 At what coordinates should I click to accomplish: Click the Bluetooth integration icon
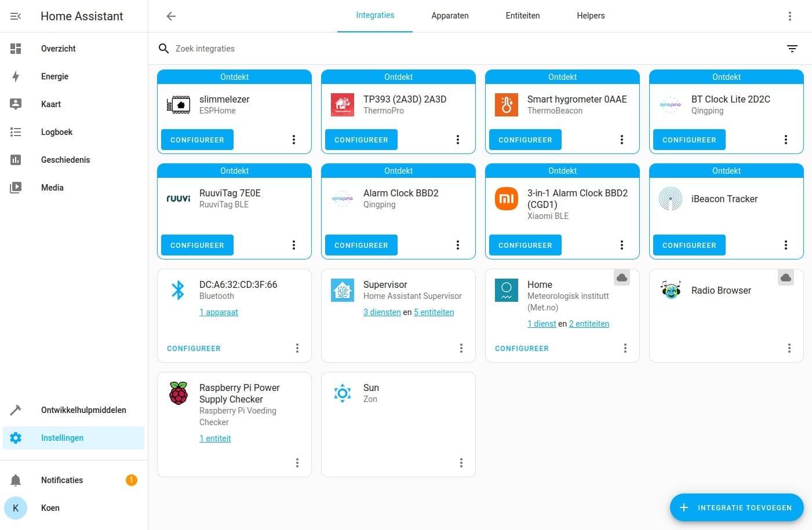click(x=178, y=290)
